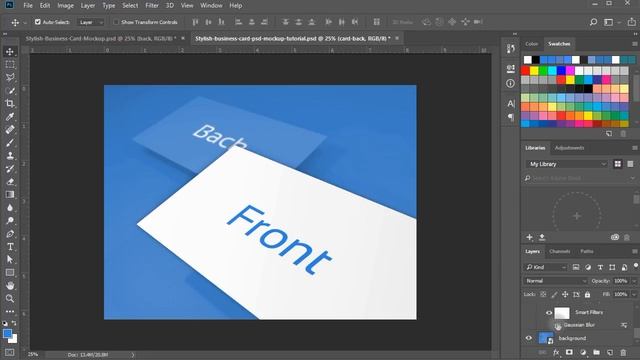Toggle lock transparent pixels icon
Image resolution: width=640 pixels, height=360 pixels.
tap(543, 294)
